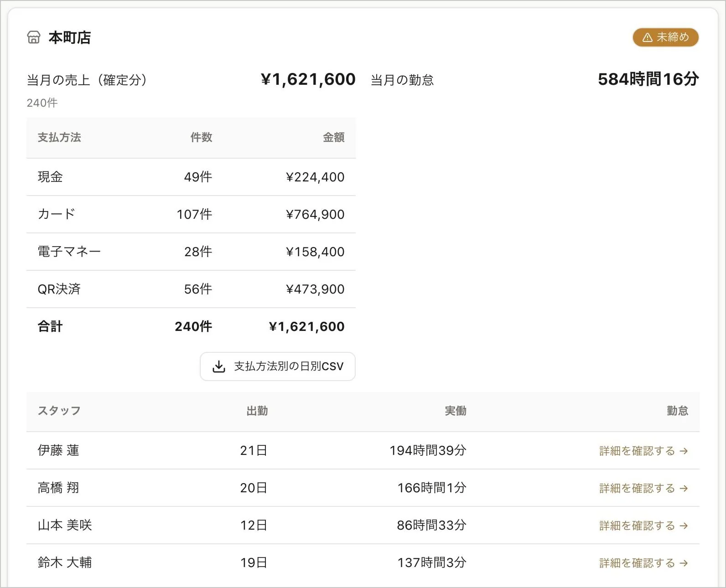
Task: Open 詳細を確認する for 高橋 翔
Action: [643, 489]
